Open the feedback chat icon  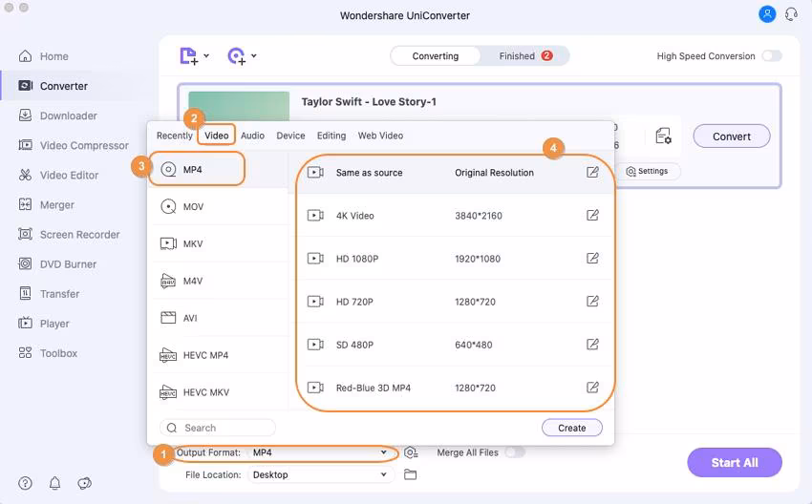point(84,483)
